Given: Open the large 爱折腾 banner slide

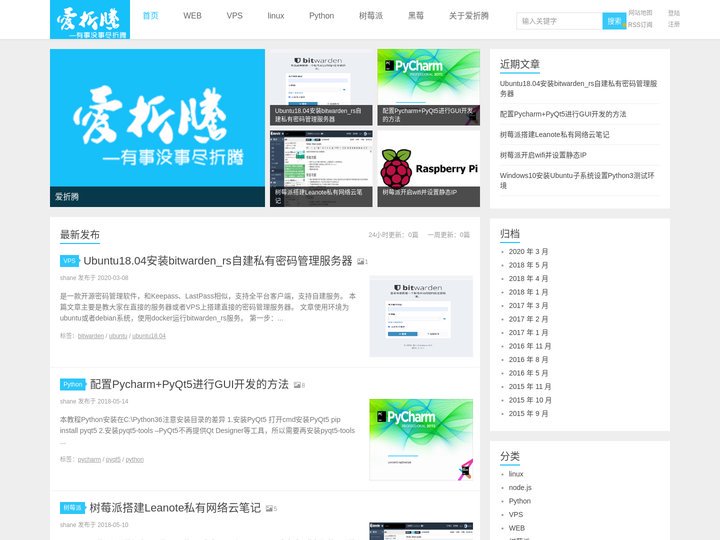Looking at the screenshot, I should tap(158, 128).
